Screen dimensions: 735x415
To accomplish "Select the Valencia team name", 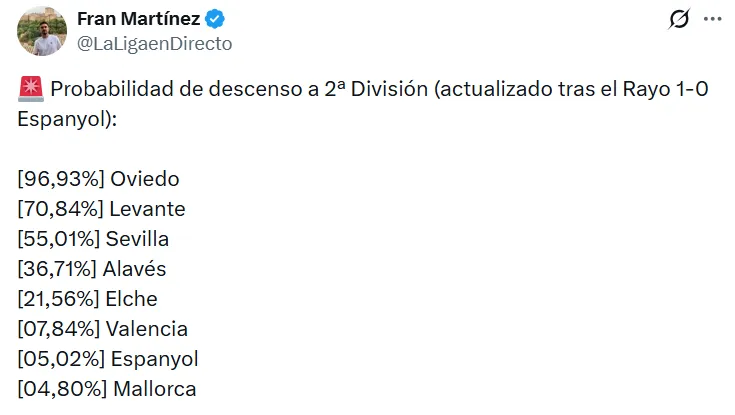I will (x=149, y=329).
